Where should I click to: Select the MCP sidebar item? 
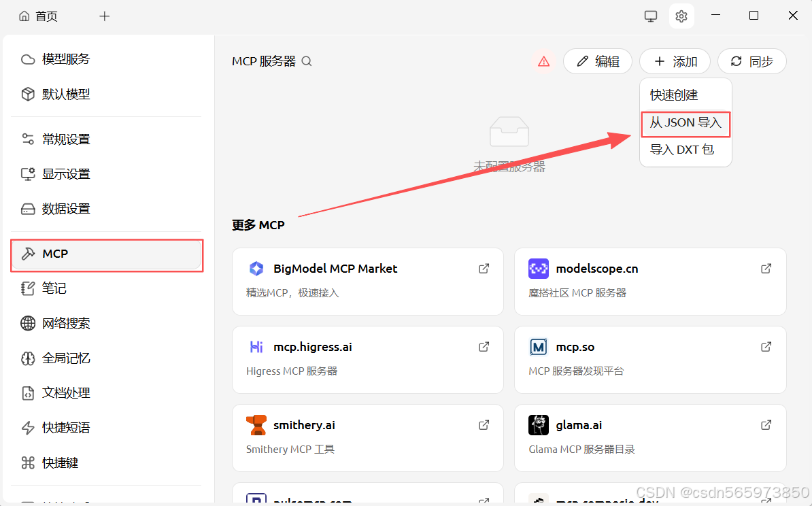pos(106,254)
